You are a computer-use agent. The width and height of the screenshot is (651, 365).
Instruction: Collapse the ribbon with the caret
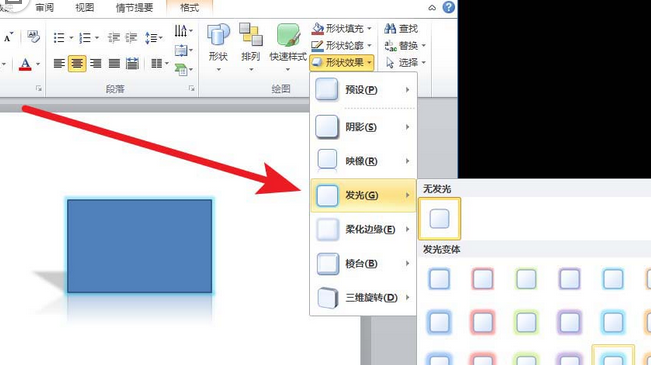click(432, 7)
